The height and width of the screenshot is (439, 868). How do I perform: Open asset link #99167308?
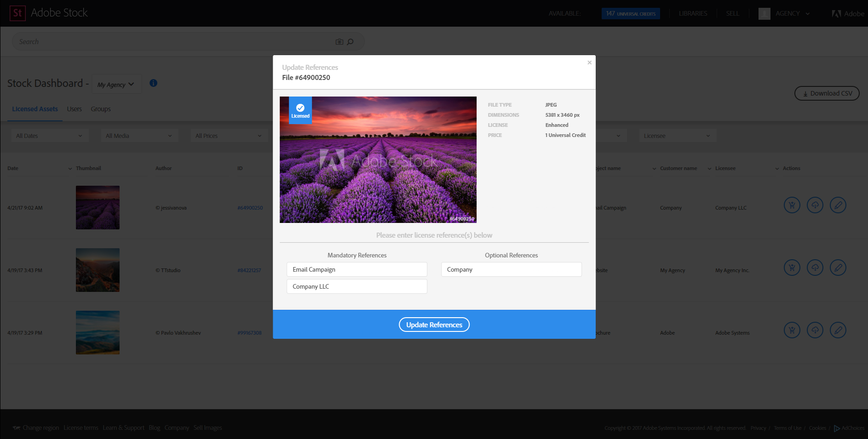point(249,333)
